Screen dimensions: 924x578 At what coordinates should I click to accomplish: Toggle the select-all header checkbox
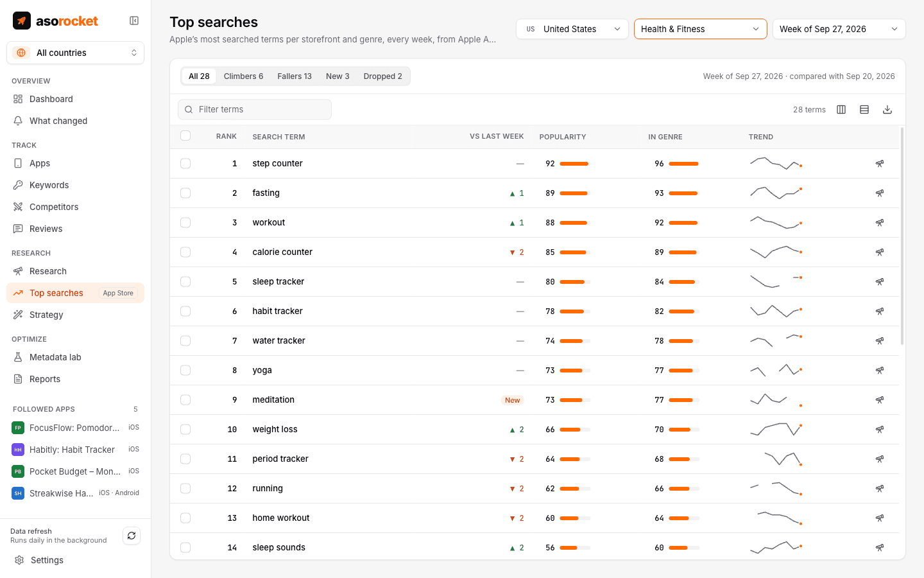tap(185, 136)
